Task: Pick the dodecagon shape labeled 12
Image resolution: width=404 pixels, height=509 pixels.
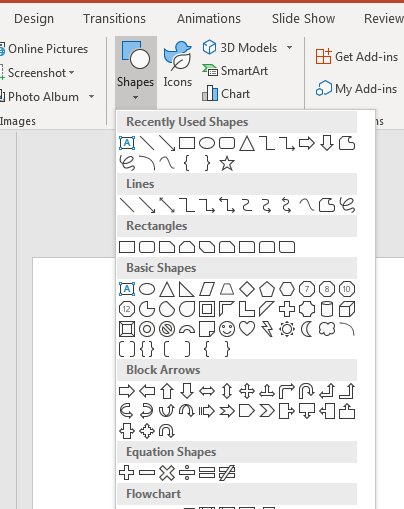Action: pos(127,309)
